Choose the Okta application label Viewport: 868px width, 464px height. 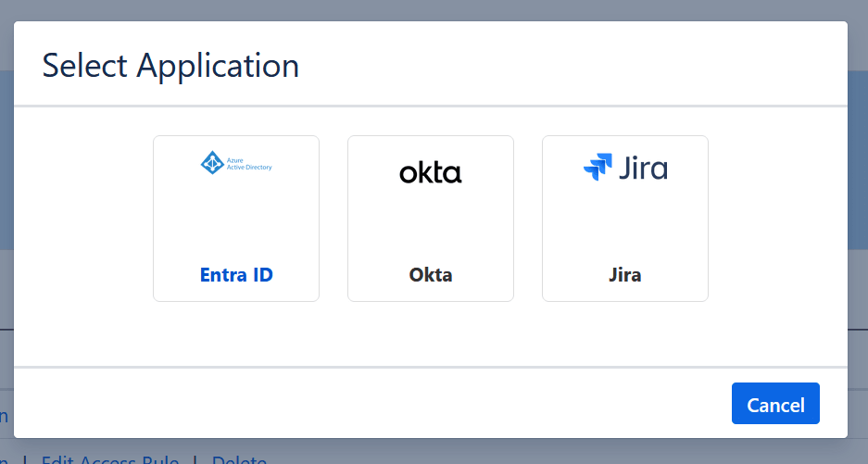431,275
